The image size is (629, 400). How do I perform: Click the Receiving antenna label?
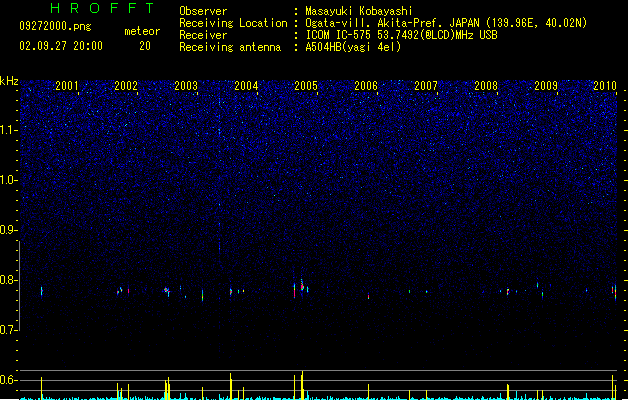coord(230,47)
